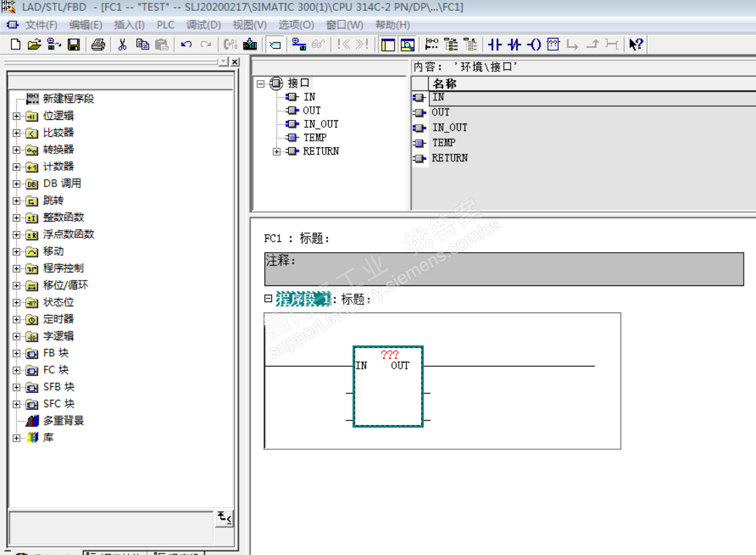Select the SFC 块 folder
756x555 pixels.
click(x=59, y=404)
